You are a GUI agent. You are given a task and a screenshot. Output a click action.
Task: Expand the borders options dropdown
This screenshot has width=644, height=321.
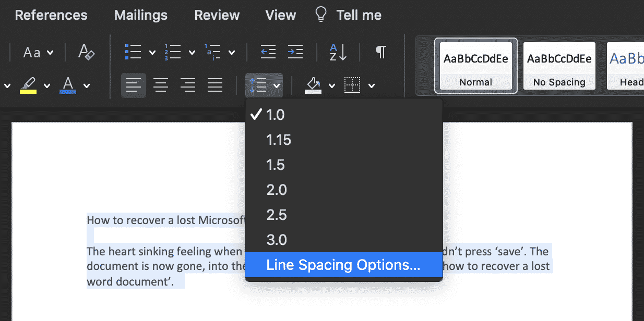pos(371,85)
